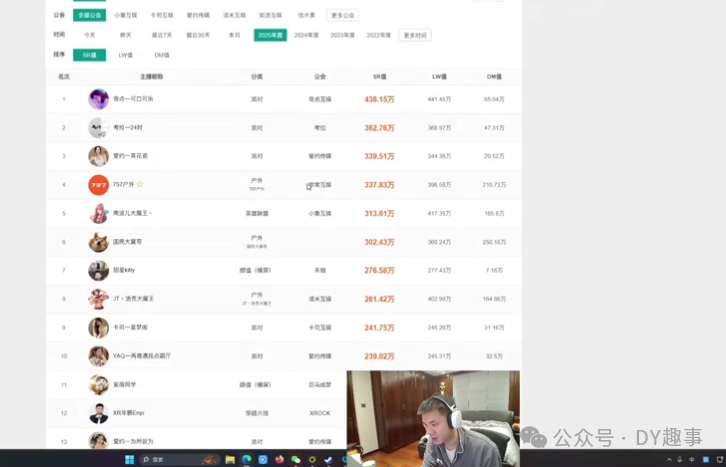Viewport: 726px width, 467px height.
Task: Click the SR value 337.83万
Action: click(x=379, y=185)
